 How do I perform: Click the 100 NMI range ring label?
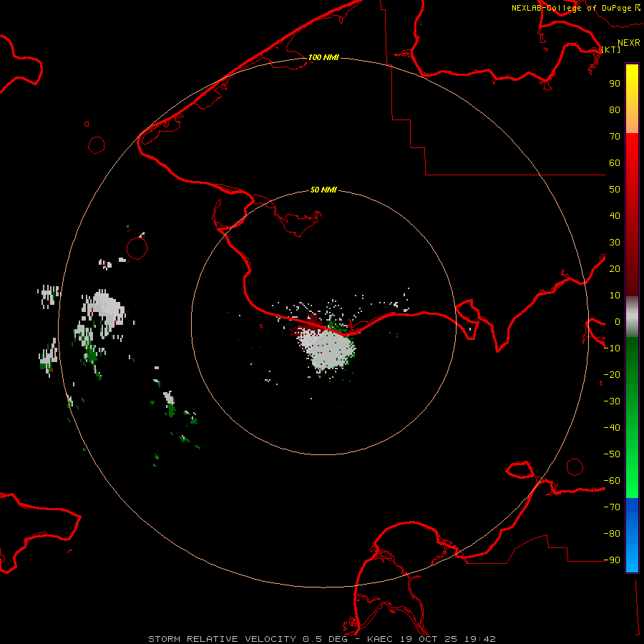(323, 57)
